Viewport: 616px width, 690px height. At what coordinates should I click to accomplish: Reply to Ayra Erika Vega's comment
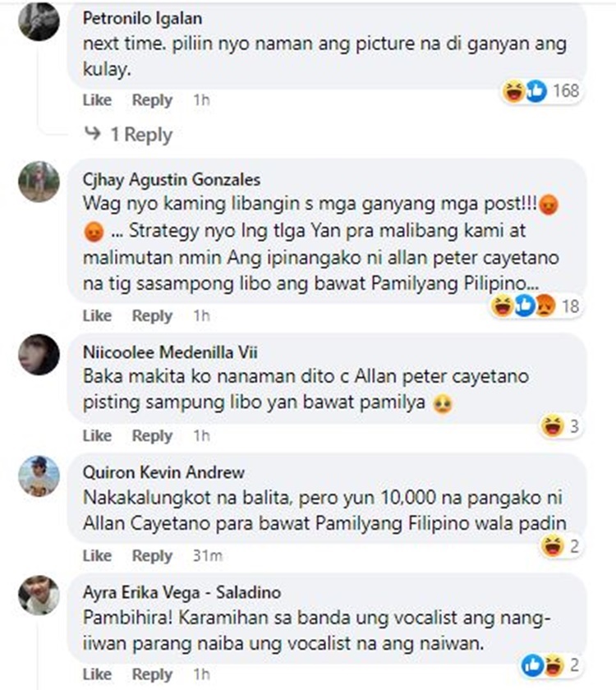[152, 674]
